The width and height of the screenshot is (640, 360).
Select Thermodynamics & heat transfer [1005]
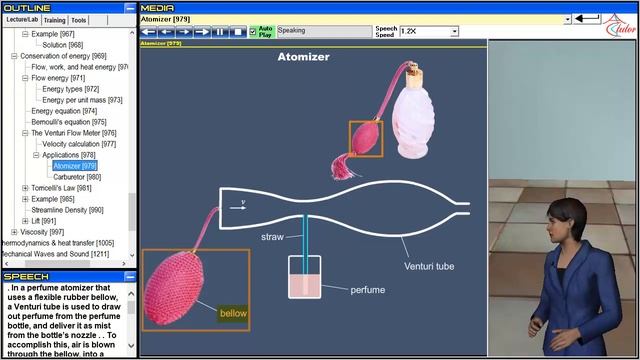click(58, 243)
